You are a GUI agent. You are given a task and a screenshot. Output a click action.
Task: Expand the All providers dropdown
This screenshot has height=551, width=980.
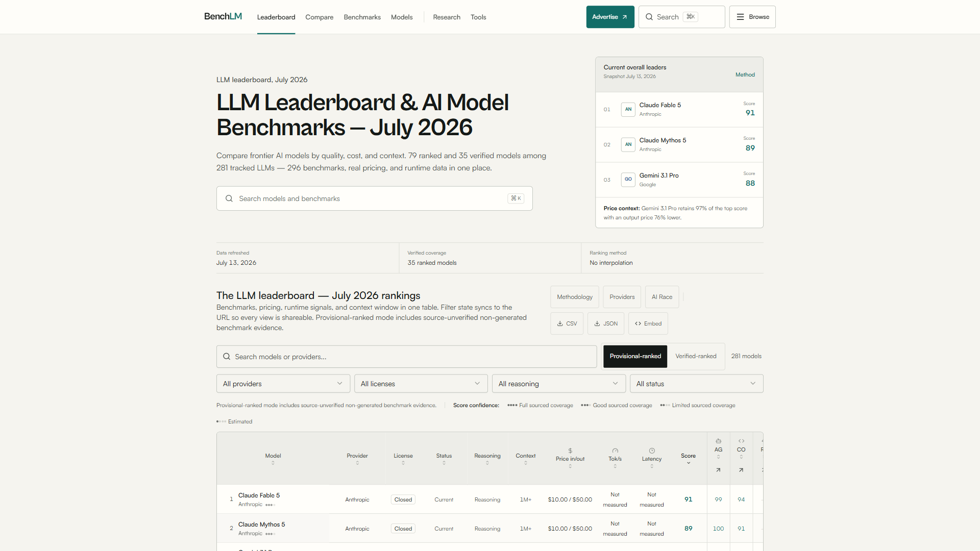[x=283, y=384]
